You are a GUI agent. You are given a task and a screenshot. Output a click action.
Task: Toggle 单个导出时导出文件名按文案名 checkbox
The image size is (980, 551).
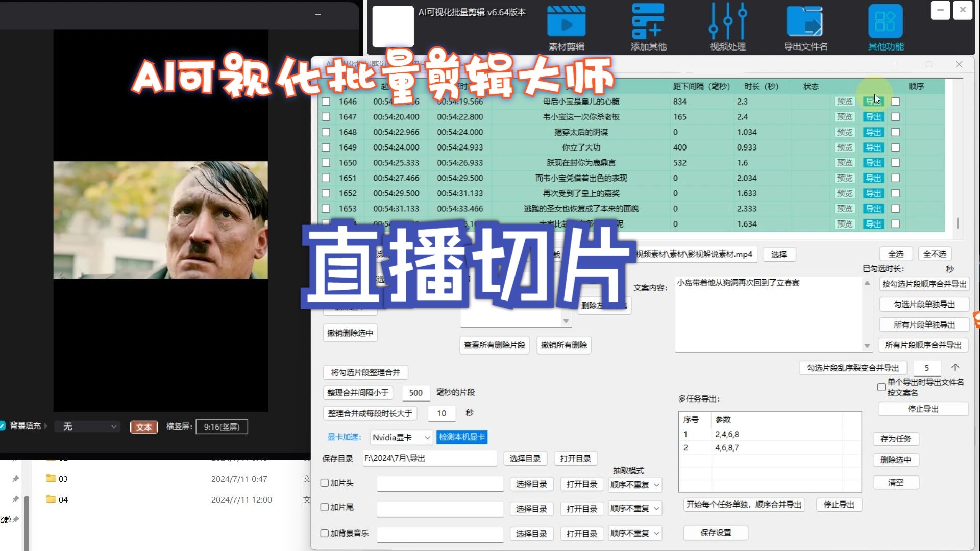pyautogui.click(x=881, y=387)
